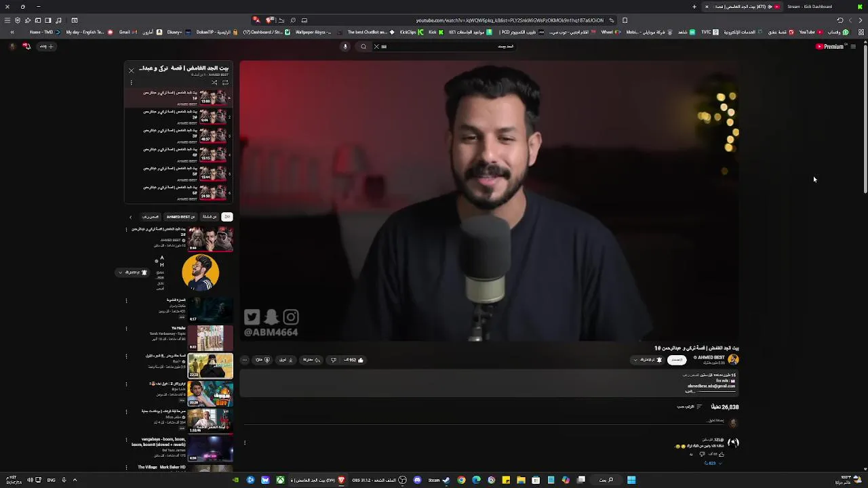Click the browser address bar URL
Viewport: 868px width, 488px height.
tap(509, 20)
